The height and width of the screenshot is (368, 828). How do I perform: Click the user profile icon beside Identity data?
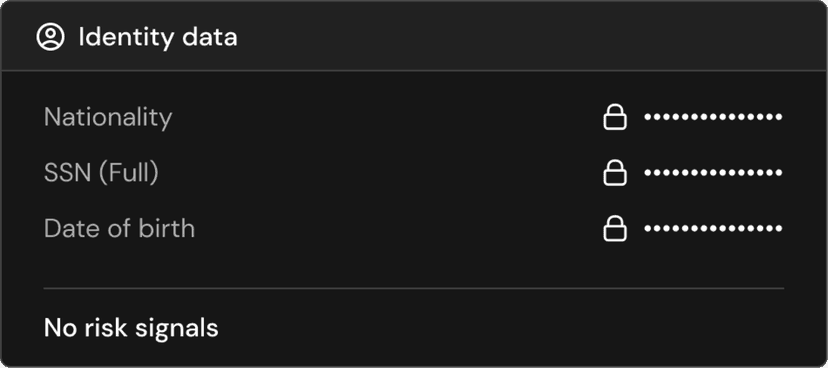[50, 37]
